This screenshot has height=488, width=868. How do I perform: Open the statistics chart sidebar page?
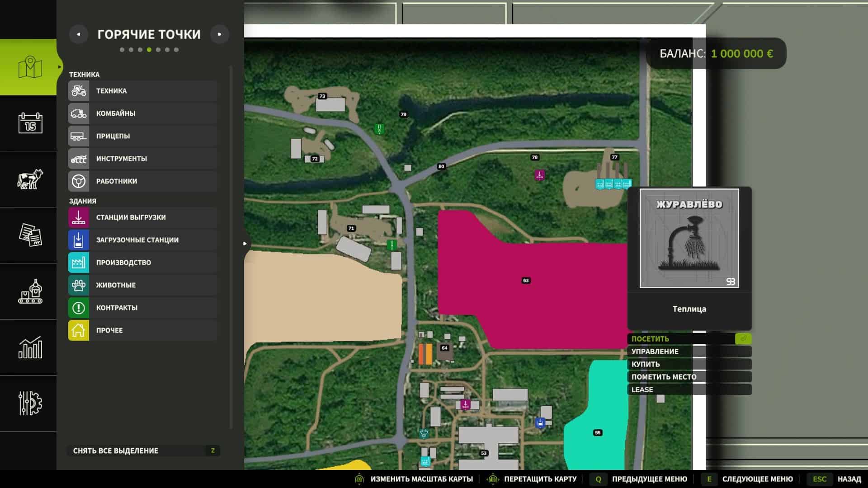point(30,347)
